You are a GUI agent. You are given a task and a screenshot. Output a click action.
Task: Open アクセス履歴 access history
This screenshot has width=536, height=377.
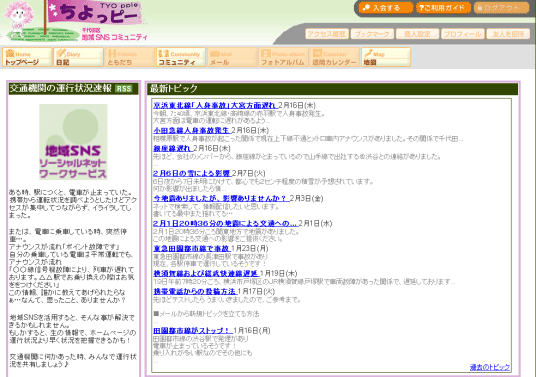pos(326,34)
